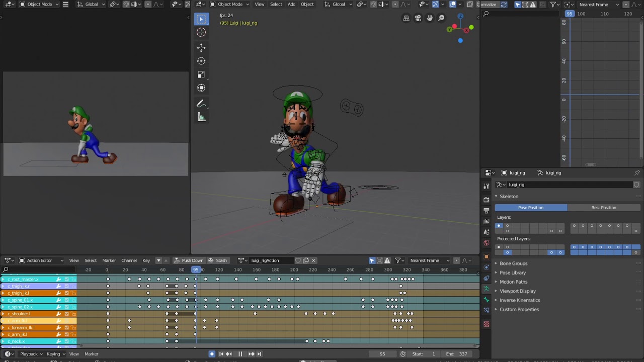This screenshot has height=362, width=644.
Task: Toggle lock icon on c_forearm_fk.l channel
Action: click(x=73, y=327)
